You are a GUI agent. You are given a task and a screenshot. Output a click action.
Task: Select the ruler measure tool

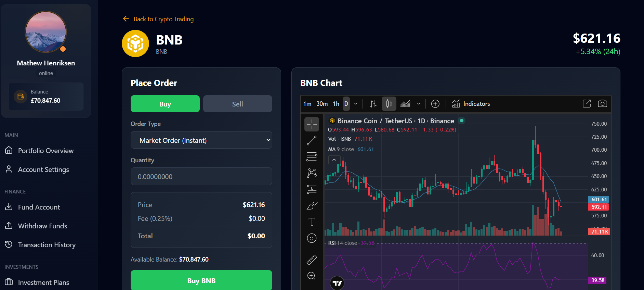pos(312,260)
